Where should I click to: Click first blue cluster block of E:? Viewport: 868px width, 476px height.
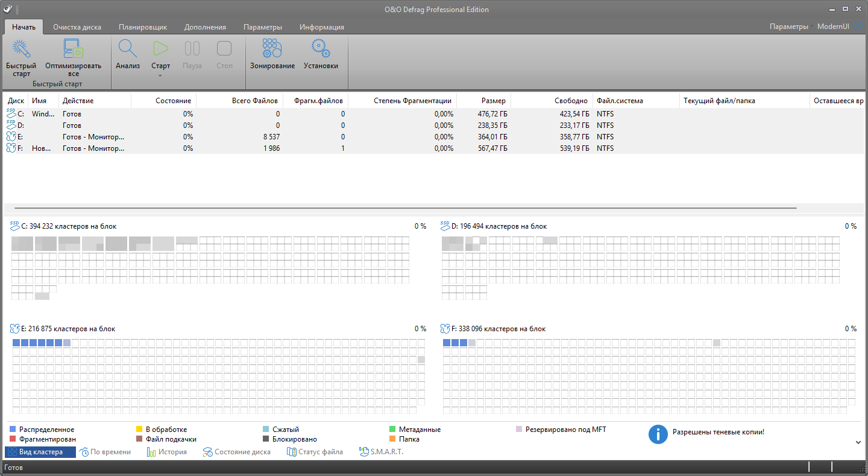[x=16, y=343]
